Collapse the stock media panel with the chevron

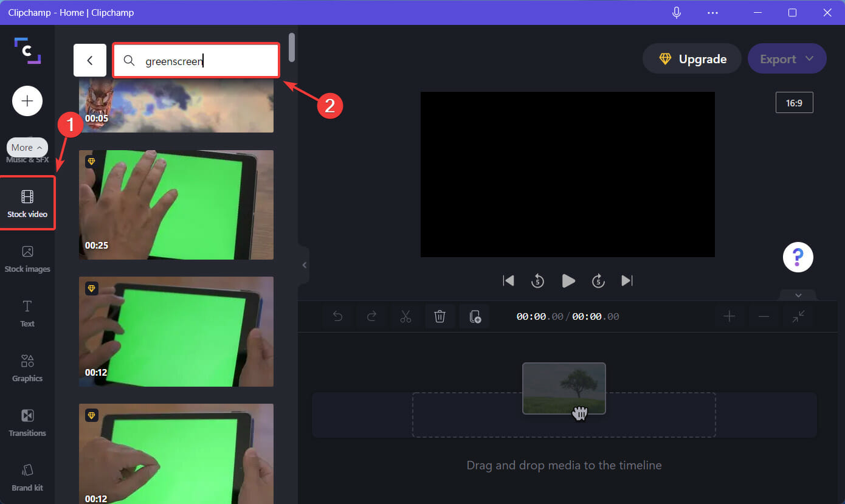click(305, 264)
